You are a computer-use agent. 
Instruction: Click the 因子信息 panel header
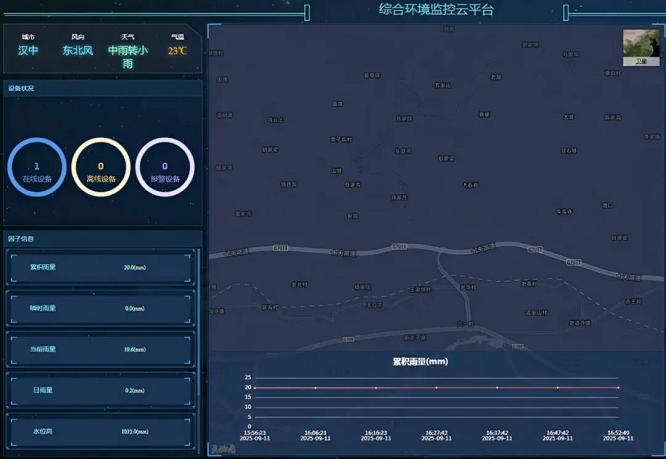tap(22, 239)
